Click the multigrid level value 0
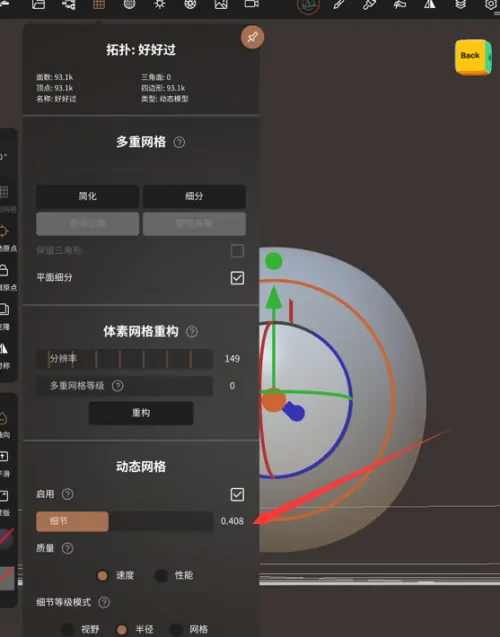The width and height of the screenshot is (500, 637). 232,386
